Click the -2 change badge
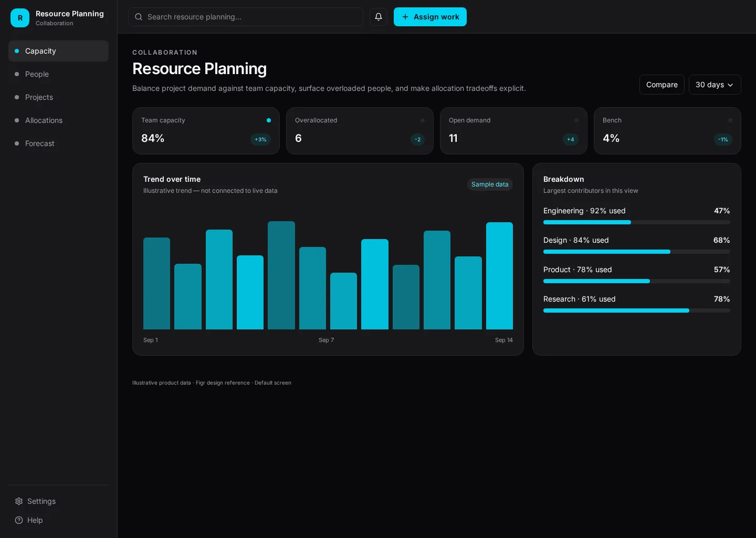The width and height of the screenshot is (756, 538). click(417, 139)
